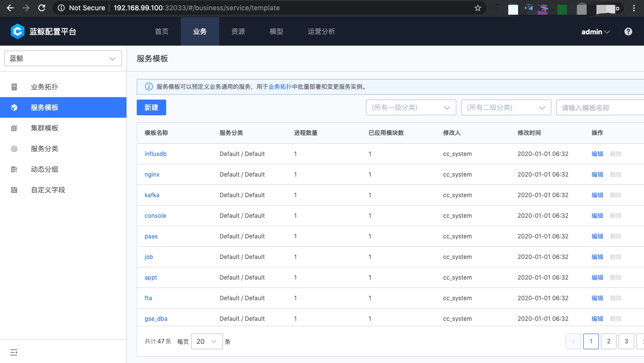644x363 pixels.
Task: Click the 新建 button
Action: pos(151,107)
